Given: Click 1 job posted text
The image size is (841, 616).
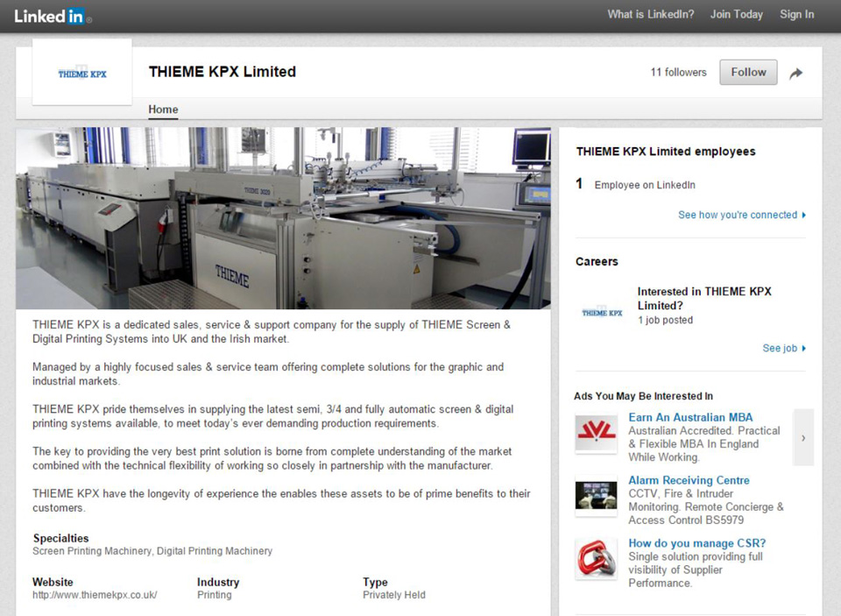Looking at the screenshot, I should tap(665, 321).
